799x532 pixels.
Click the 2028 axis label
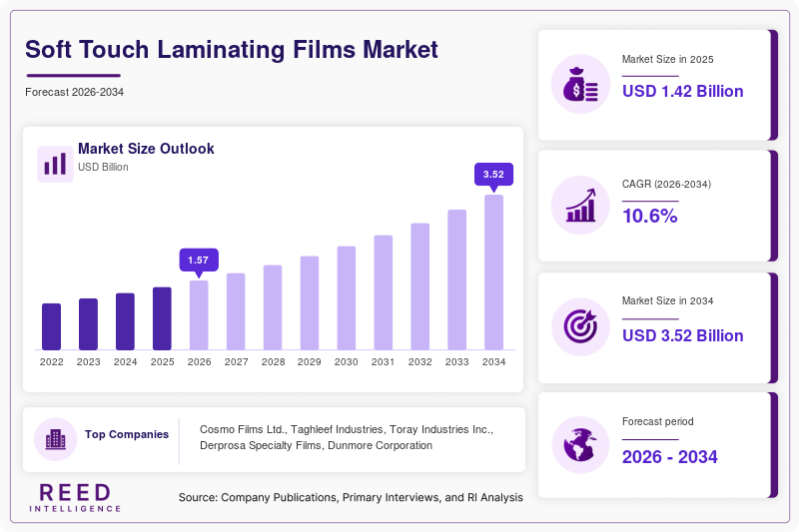click(273, 362)
